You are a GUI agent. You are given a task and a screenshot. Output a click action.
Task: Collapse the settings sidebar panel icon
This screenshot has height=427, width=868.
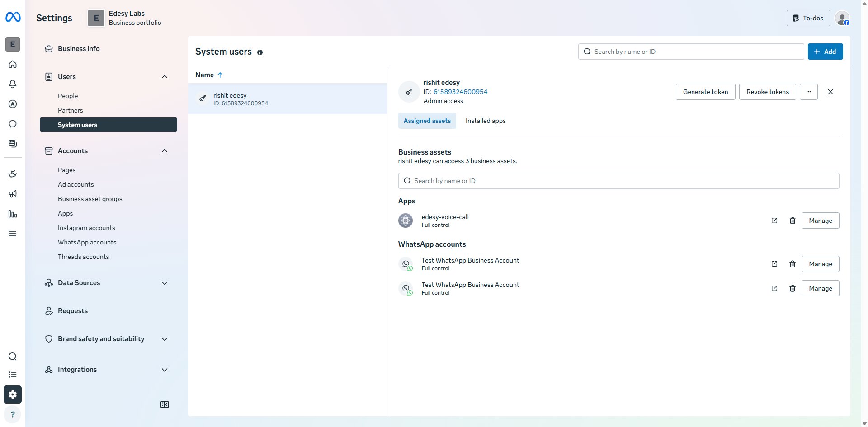click(x=165, y=404)
